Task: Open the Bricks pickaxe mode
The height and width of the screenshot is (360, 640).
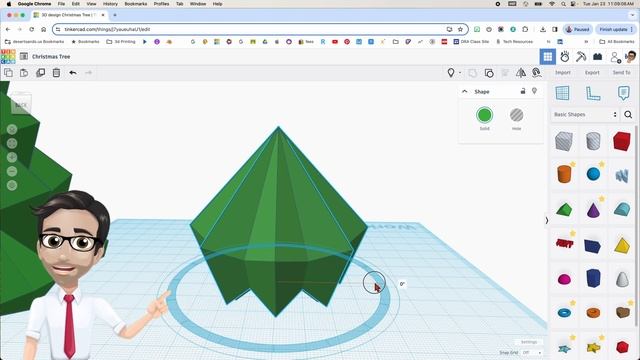Action: click(x=581, y=57)
